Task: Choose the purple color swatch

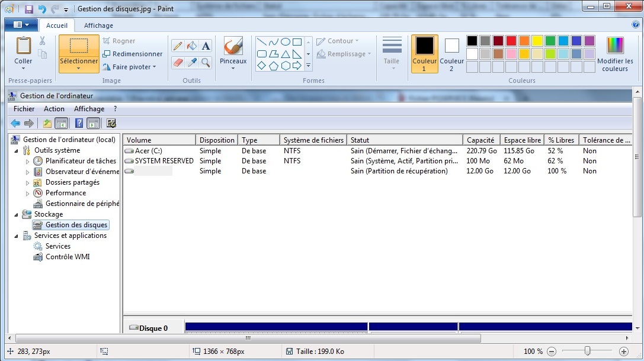Action: [589, 41]
